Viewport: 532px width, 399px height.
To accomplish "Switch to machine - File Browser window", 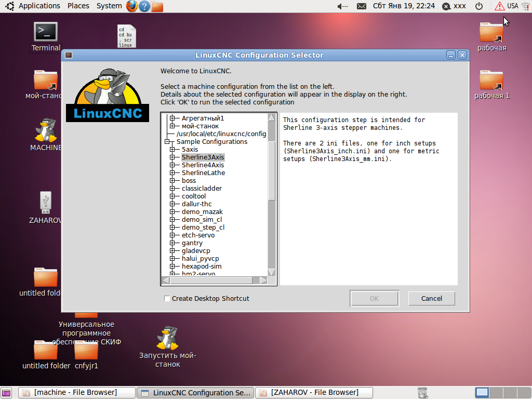I will pyautogui.click(x=77, y=393).
